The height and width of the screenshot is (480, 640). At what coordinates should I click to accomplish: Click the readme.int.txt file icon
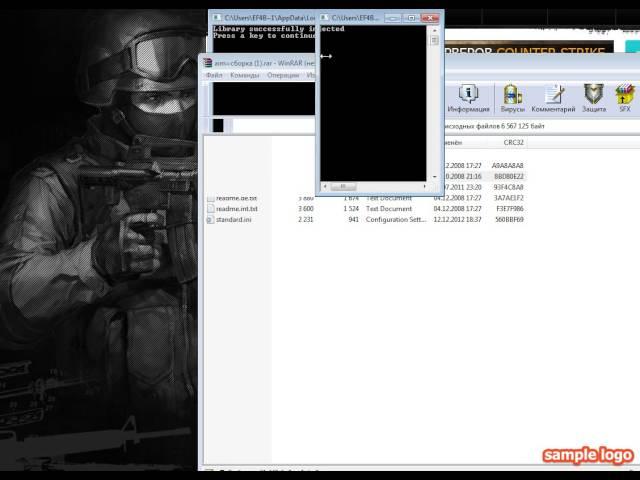(x=210, y=209)
